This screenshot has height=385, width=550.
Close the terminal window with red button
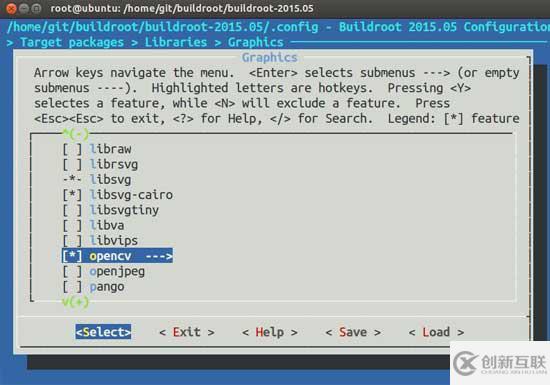coord(11,8)
